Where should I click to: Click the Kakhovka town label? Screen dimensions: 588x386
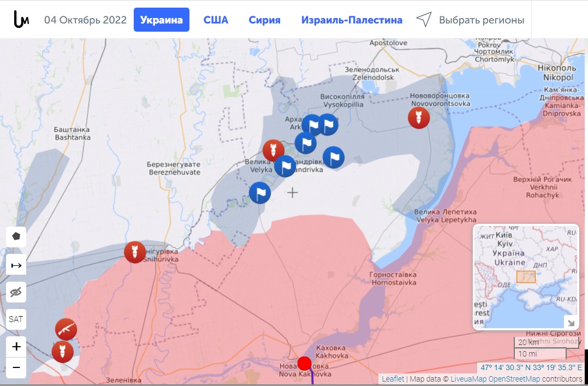coord(331,352)
